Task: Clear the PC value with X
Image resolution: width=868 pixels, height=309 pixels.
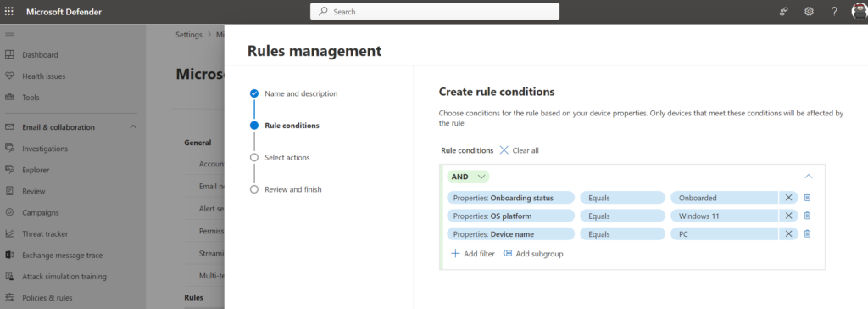Action: (x=788, y=234)
